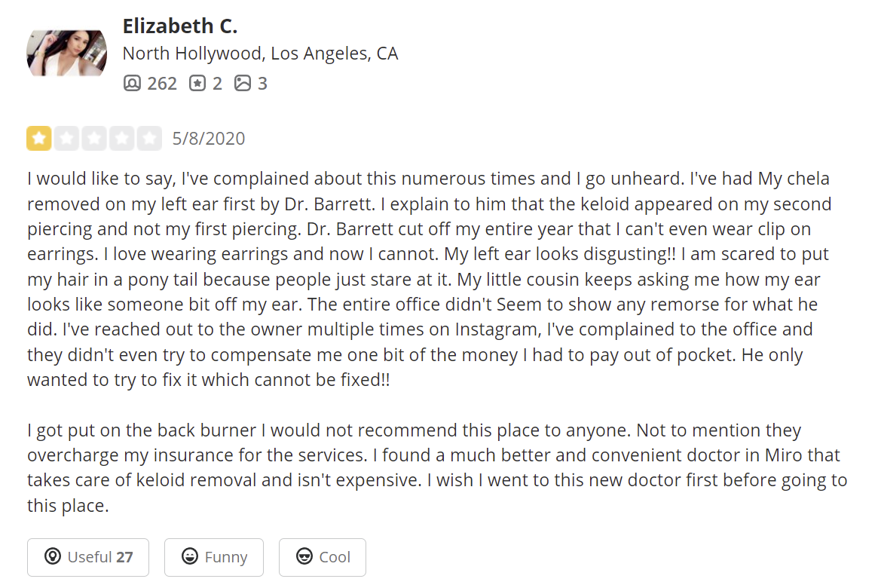This screenshot has width=878, height=588.
Task: Click the second empty rating star
Action: click(66, 138)
